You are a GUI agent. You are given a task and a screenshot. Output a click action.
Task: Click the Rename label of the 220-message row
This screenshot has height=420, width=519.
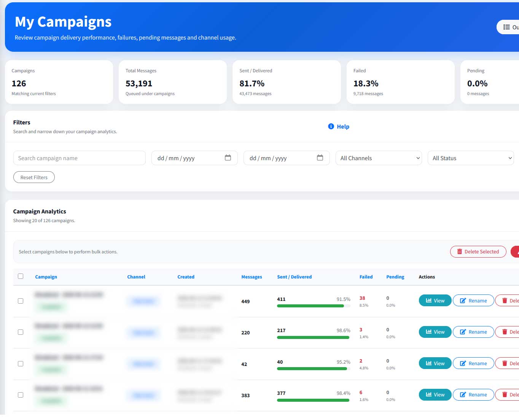(478, 332)
